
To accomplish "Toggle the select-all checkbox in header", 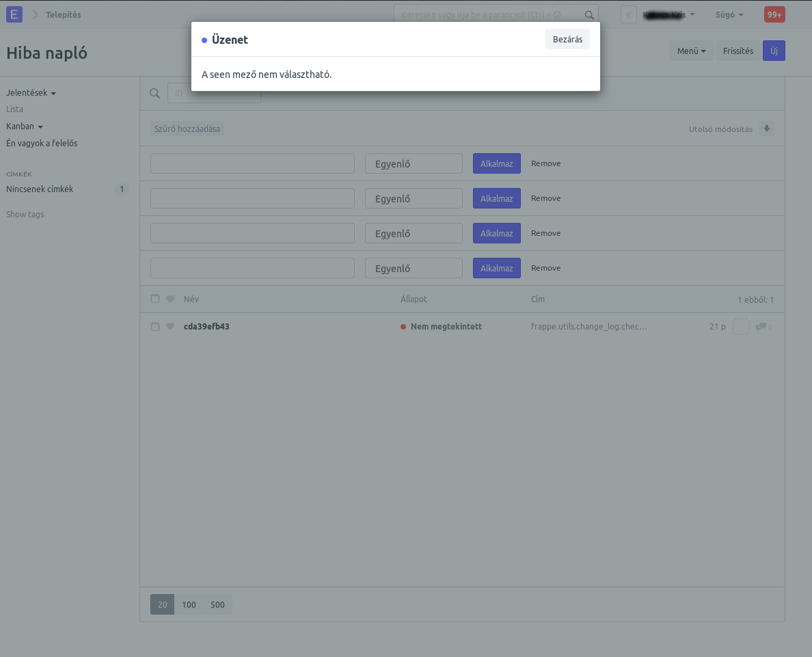I will pyautogui.click(x=155, y=299).
